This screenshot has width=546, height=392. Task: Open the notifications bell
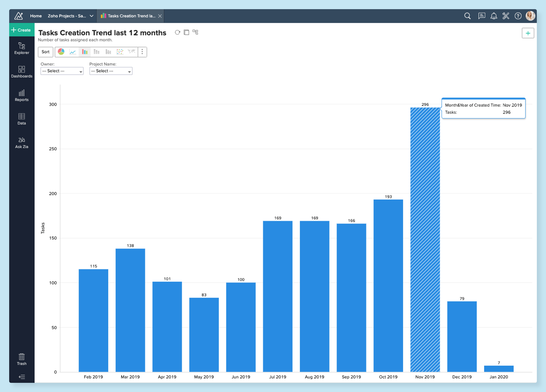(x=494, y=16)
